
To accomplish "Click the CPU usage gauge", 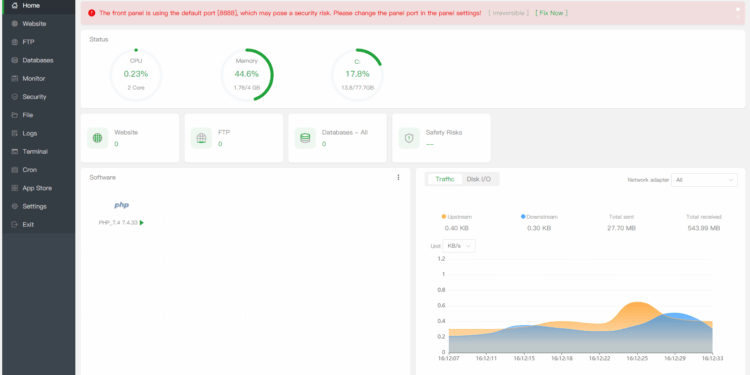I will (x=136, y=75).
